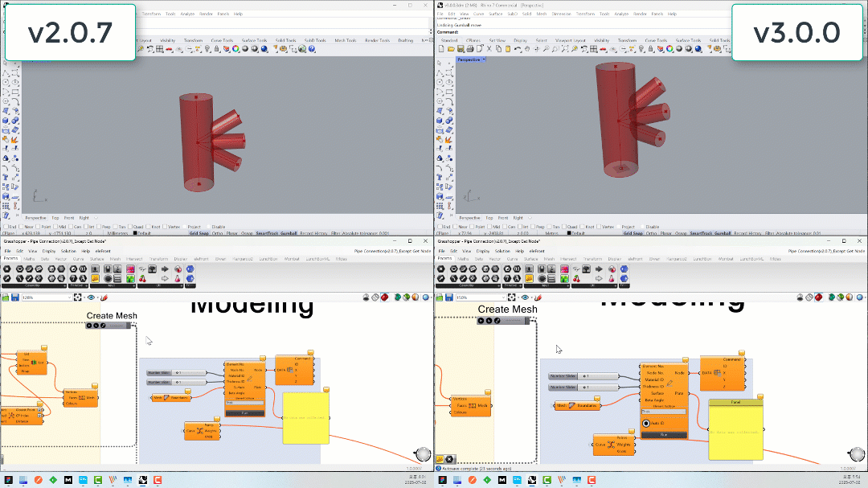This screenshot has width=868, height=488.
Task: Open the Solution menu in right Grasshopper
Action: [502, 251]
